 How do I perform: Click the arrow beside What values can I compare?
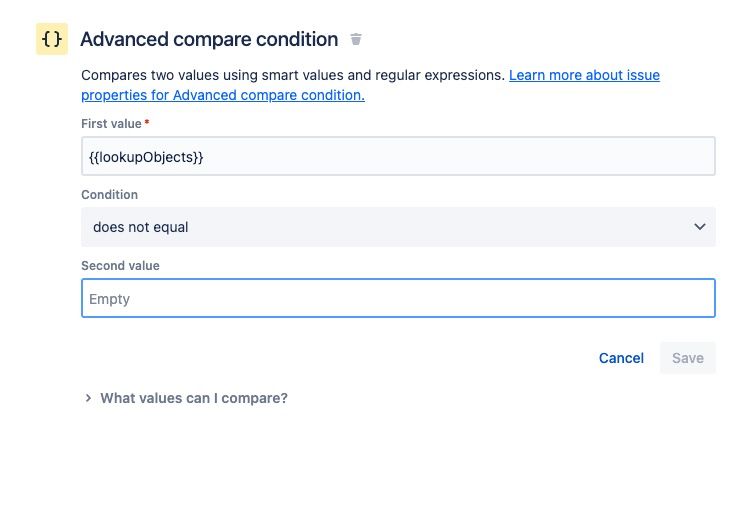[89, 398]
